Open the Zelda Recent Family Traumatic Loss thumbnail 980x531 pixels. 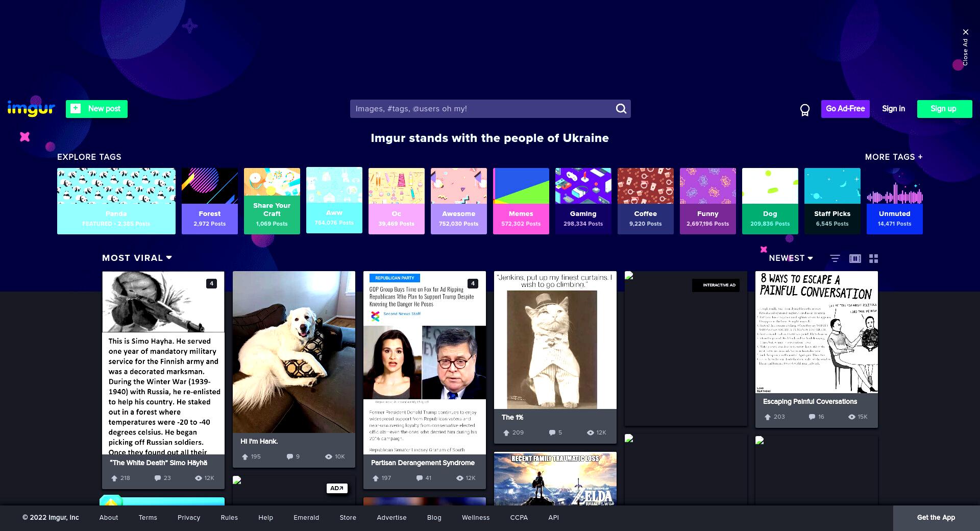(x=555, y=479)
